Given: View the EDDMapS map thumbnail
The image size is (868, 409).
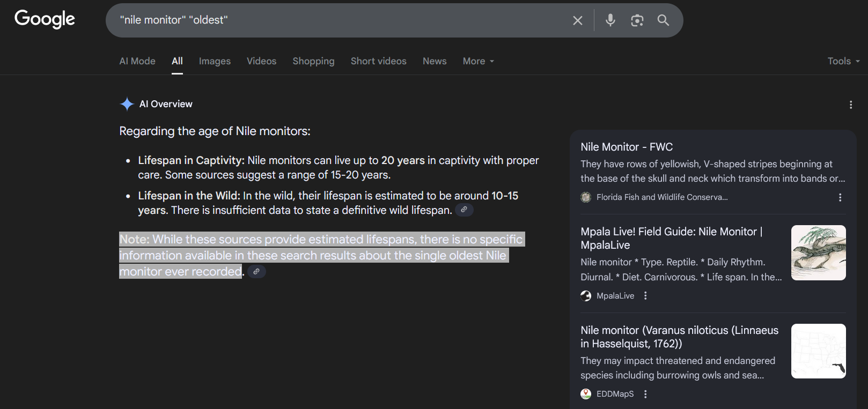Looking at the screenshot, I should (x=819, y=351).
